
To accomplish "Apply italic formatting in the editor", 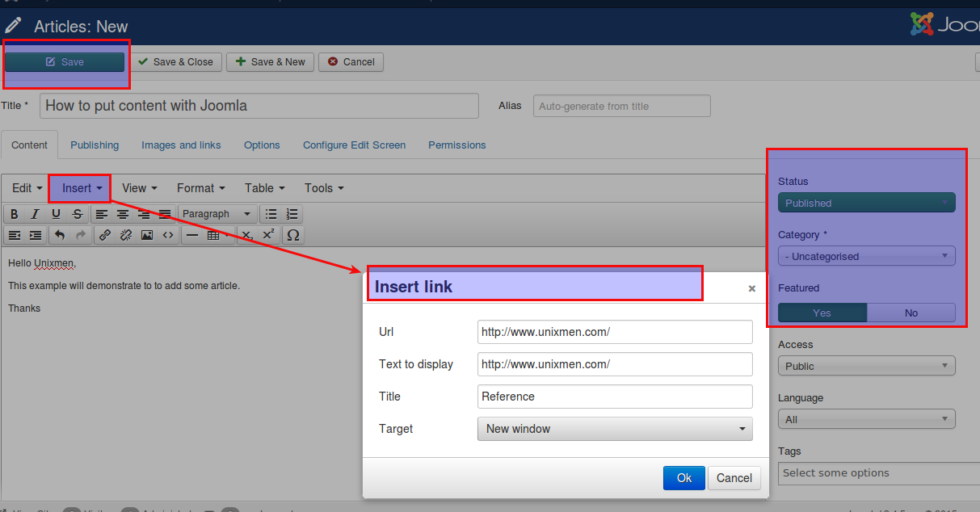I will point(35,214).
